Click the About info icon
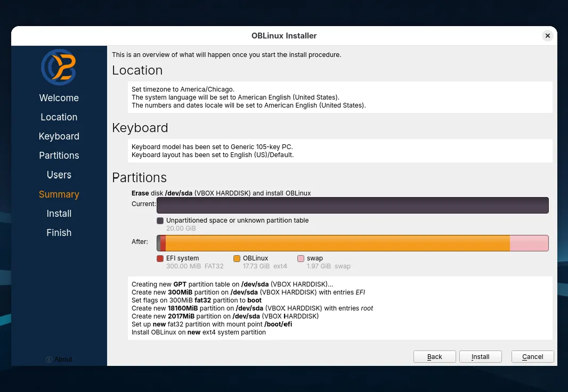 coord(49,359)
